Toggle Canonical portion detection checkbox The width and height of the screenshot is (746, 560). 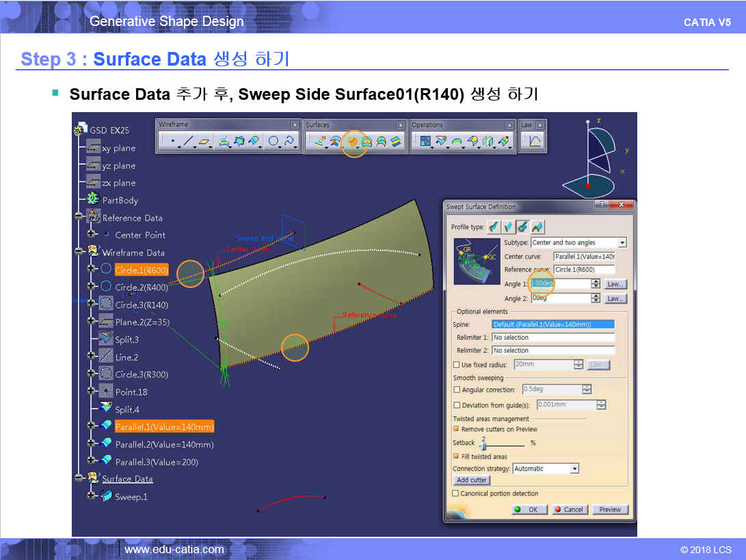(x=456, y=493)
